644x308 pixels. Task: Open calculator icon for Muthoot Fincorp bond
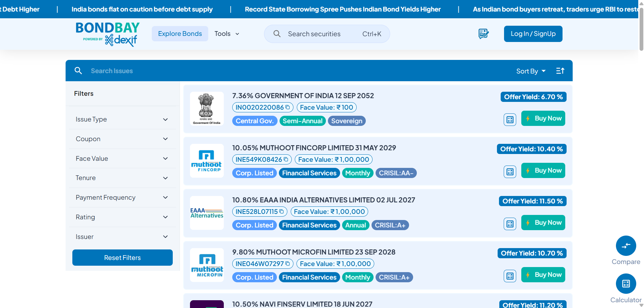[x=510, y=172]
